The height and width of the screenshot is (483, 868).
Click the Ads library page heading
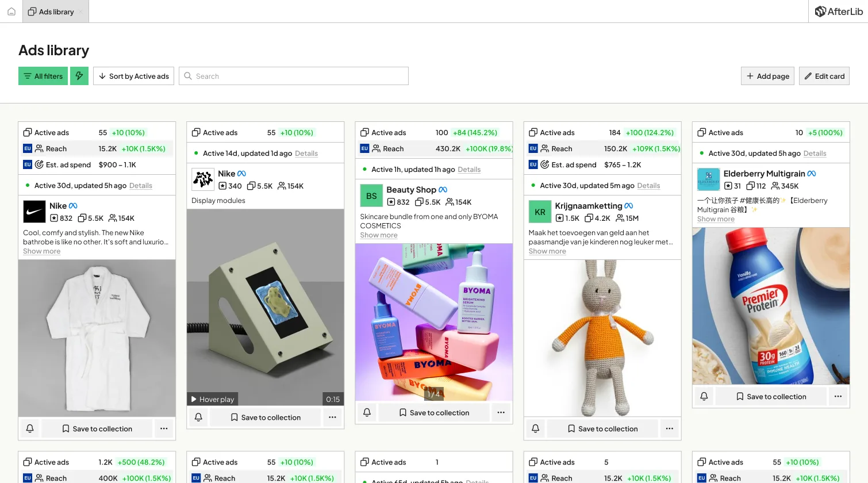[53, 51]
